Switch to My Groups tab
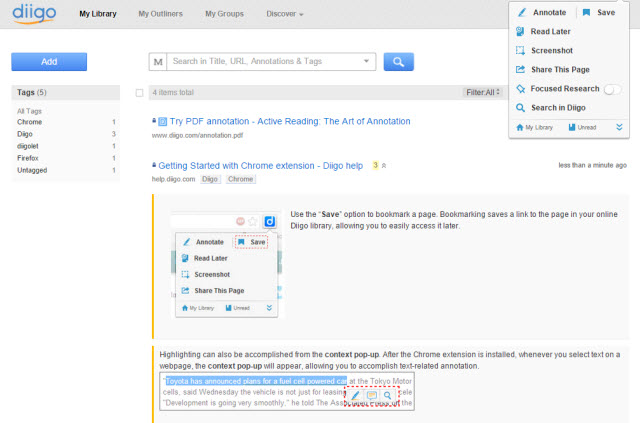Screen dimensions: 640x423 (x=224, y=14)
